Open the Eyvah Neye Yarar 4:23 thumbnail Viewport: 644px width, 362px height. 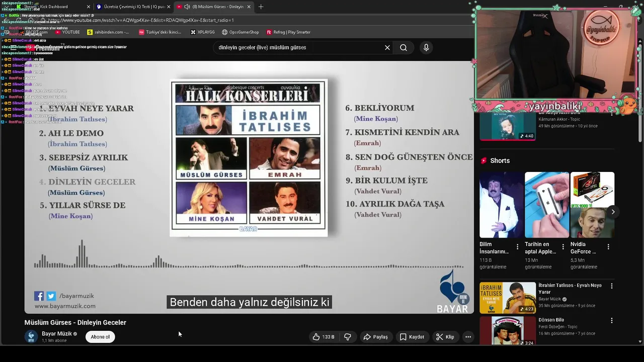point(508,298)
